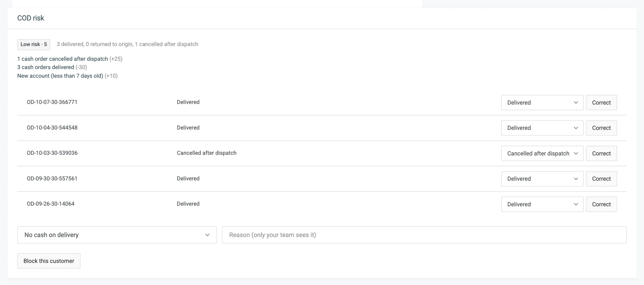Expand Cancelled after dispatch dropdown for OD-10-03-30-539036

tap(542, 154)
